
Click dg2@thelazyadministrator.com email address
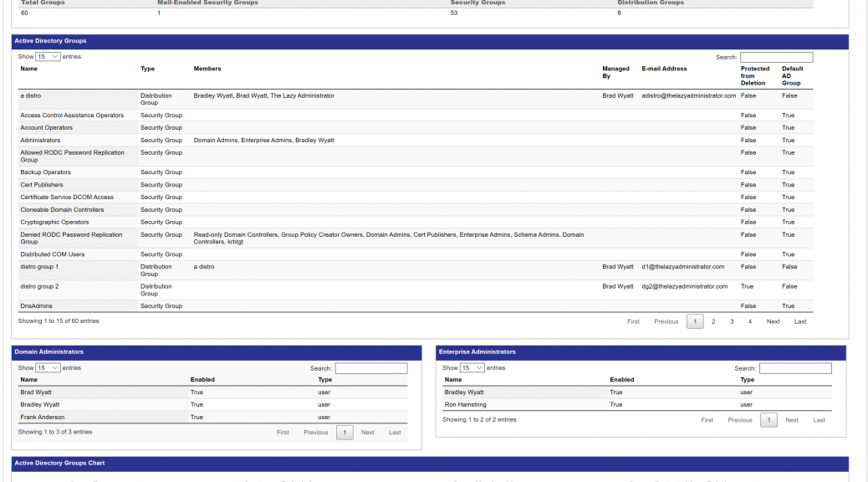tap(685, 286)
